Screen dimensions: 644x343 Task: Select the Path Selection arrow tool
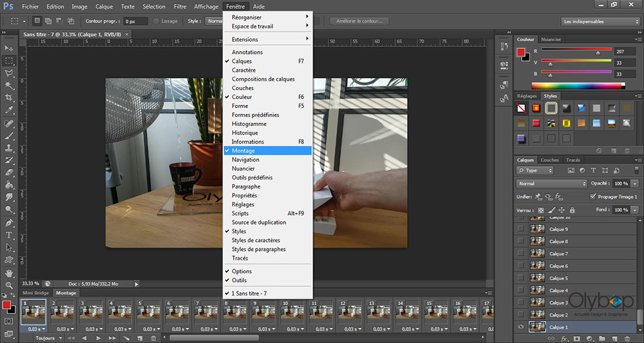click(x=8, y=248)
